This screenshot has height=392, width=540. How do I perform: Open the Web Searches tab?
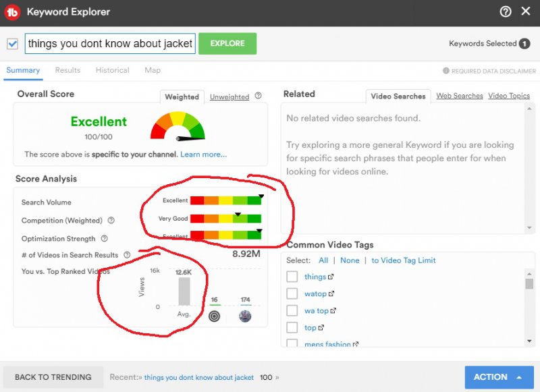459,96
